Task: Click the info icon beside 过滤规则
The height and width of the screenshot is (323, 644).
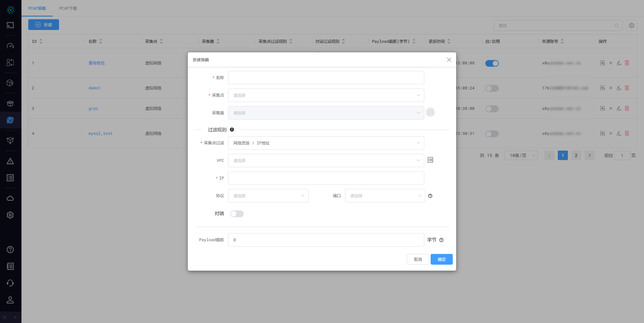Action: [x=232, y=129]
